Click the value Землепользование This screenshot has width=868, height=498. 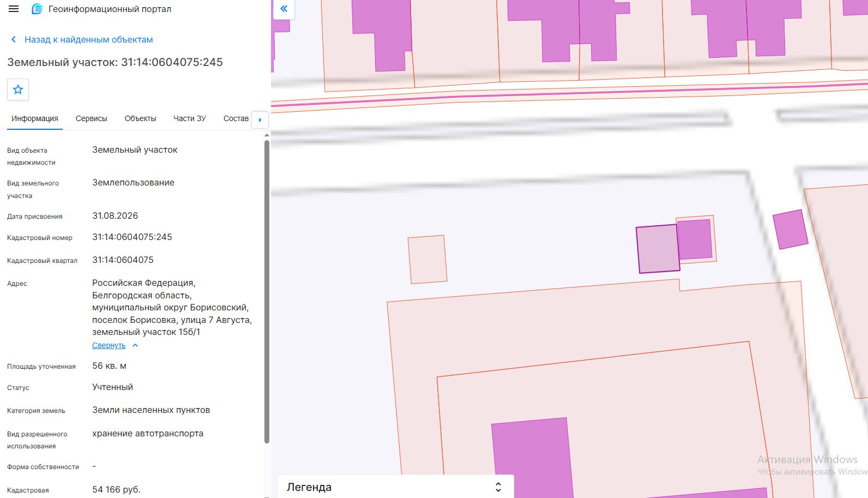click(x=133, y=182)
